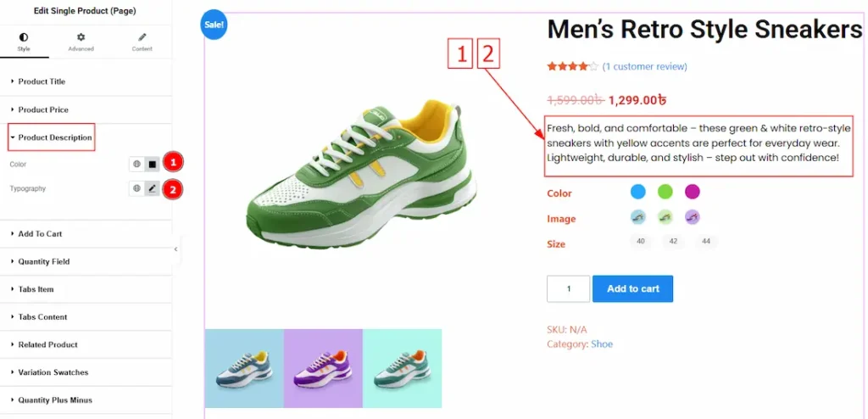Expand the Add To Cart section
868x419 pixels.
tap(40, 233)
